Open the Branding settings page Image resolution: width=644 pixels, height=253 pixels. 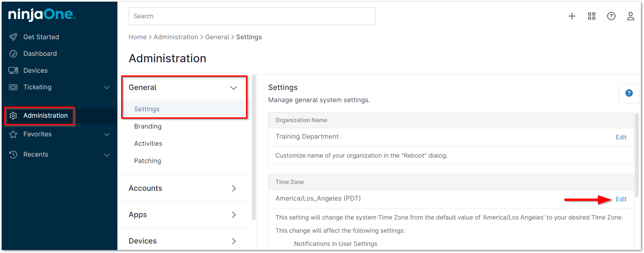(x=148, y=126)
